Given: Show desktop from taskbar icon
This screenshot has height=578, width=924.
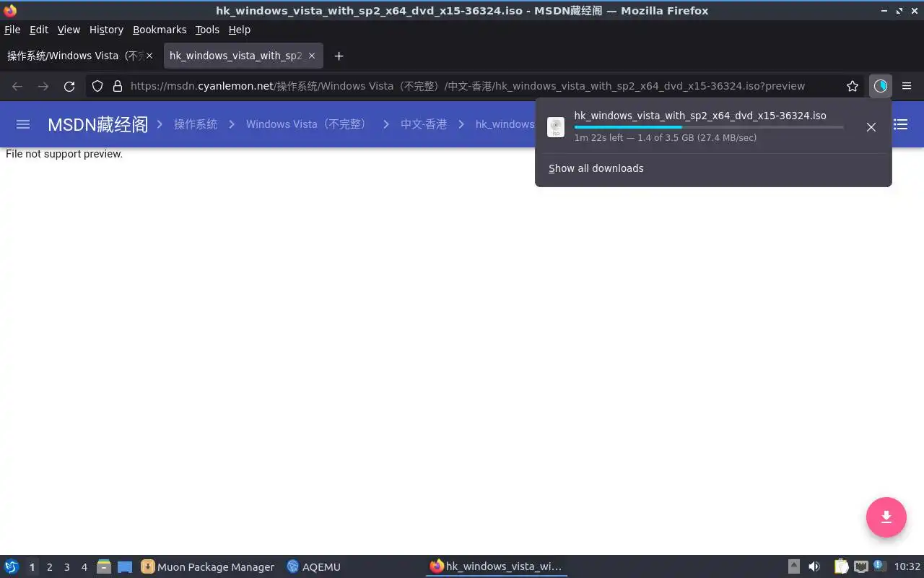Looking at the screenshot, I should coord(125,566).
